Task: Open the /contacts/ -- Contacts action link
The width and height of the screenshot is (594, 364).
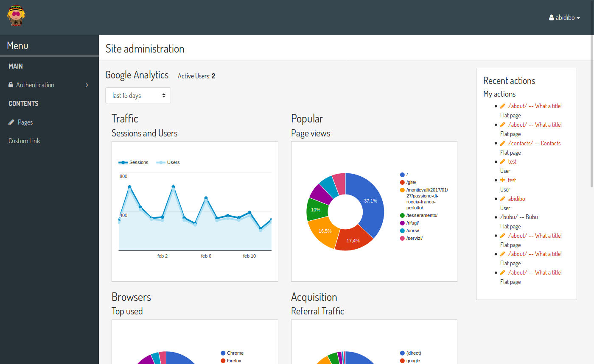Action: (534, 143)
